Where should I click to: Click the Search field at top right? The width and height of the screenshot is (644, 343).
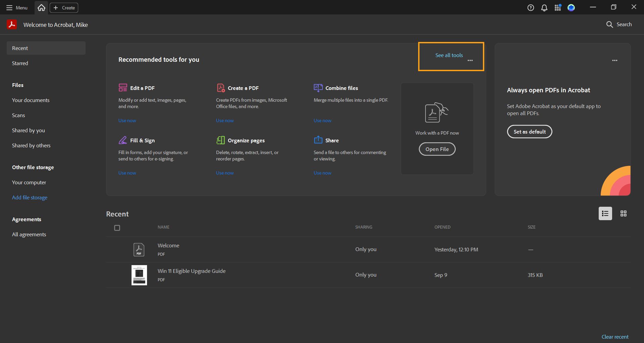(x=619, y=24)
